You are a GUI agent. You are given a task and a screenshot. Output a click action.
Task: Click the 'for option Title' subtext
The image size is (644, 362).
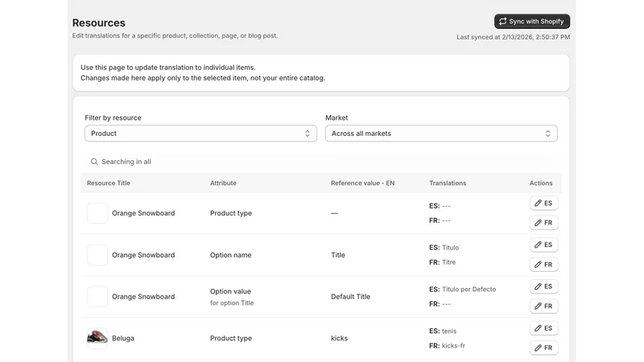232,303
